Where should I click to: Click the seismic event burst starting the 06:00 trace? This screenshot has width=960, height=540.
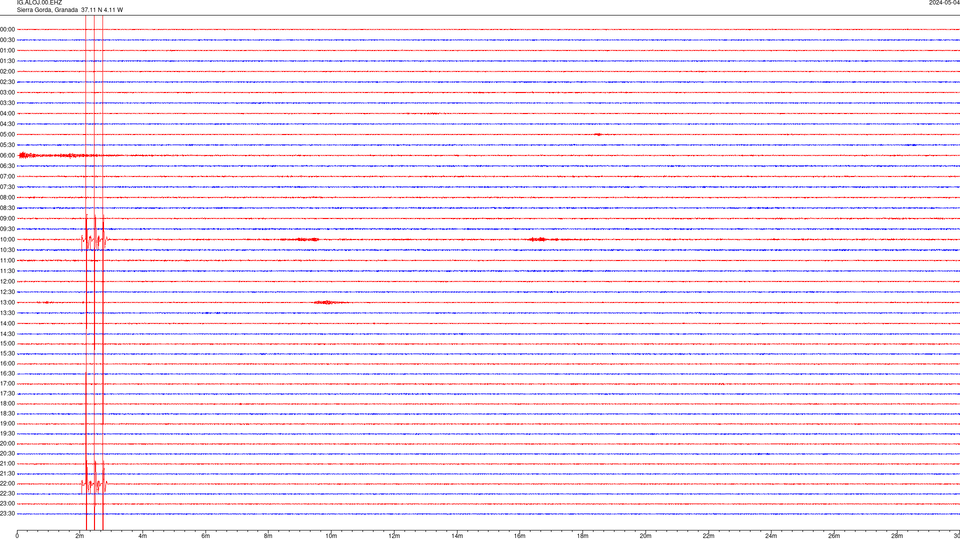[x=28, y=156]
